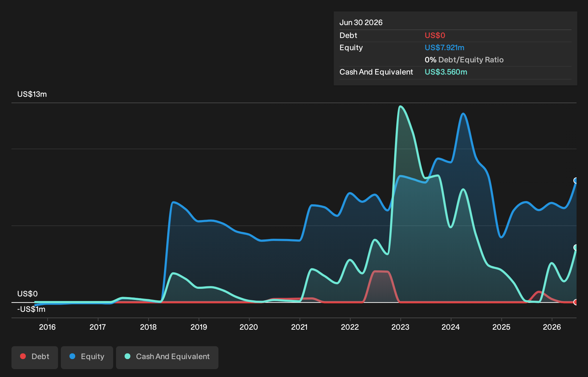588x377 pixels.
Task: Click the equity peak in early 2024
Action: click(x=463, y=114)
